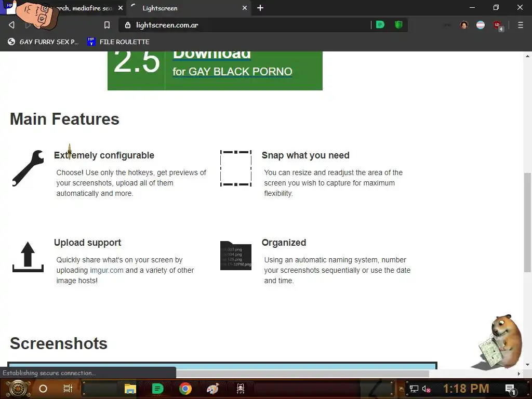Switch to the Lightscreen tab

pos(189,8)
